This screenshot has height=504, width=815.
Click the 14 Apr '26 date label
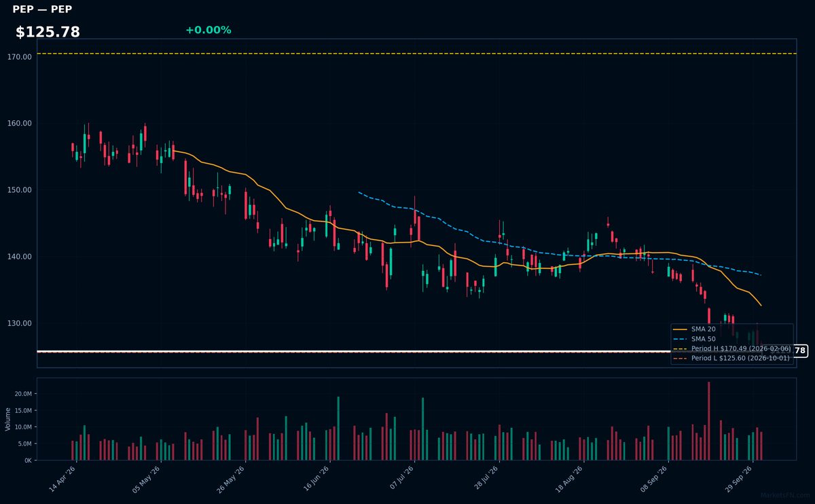pyautogui.click(x=61, y=478)
